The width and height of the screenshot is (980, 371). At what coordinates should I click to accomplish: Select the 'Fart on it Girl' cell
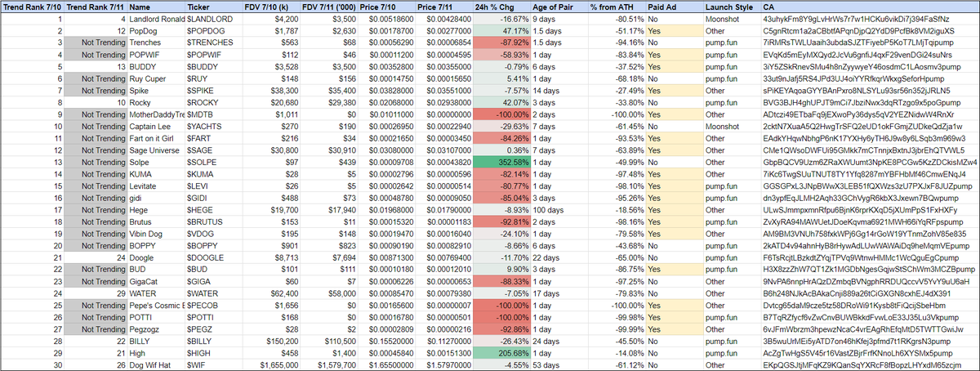click(x=156, y=138)
